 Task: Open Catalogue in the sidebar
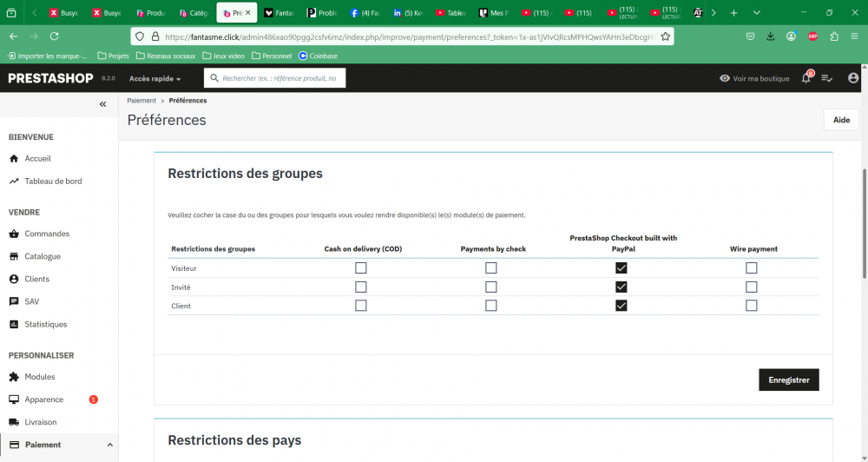tap(43, 256)
